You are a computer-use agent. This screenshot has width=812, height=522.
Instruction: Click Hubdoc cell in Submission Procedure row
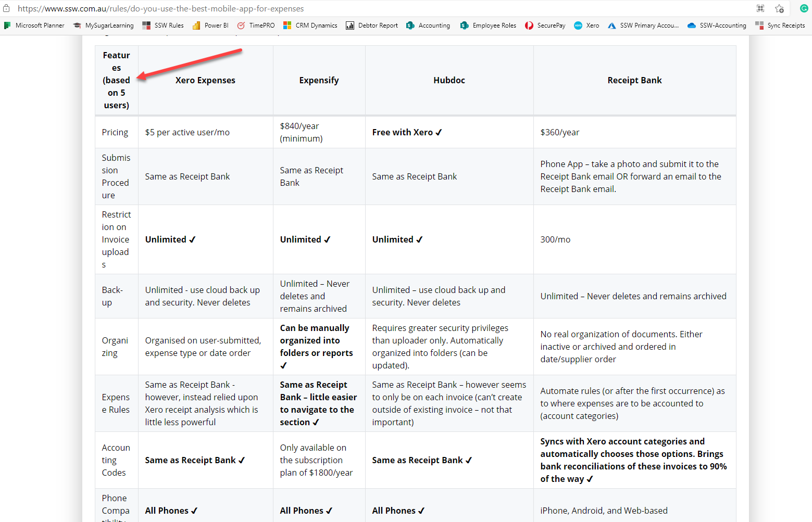(x=449, y=176)
